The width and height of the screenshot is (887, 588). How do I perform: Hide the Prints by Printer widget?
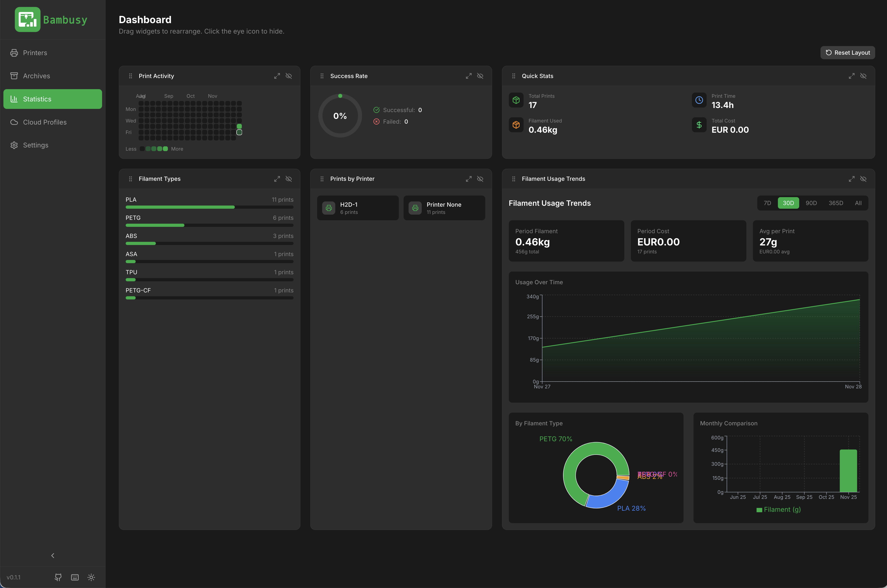[480, 179]
